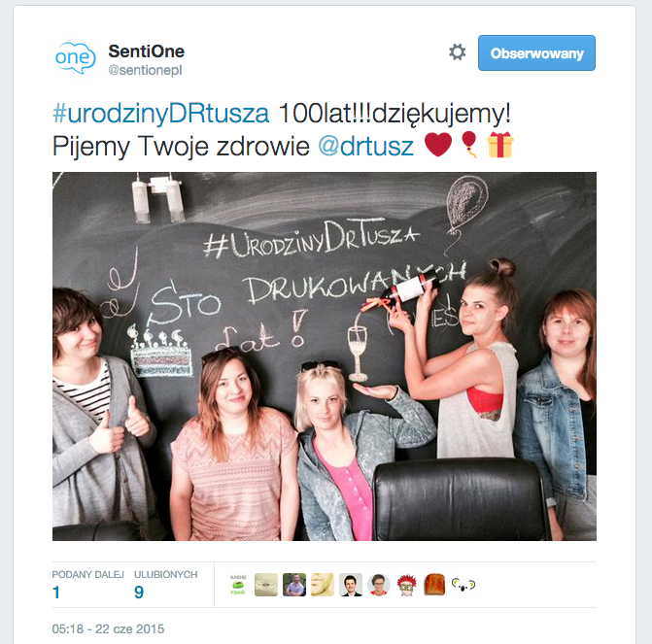The height and width of the screenshot is (644, 652).
Task: Click the round avatar with glasses
Action: (378, 585)
